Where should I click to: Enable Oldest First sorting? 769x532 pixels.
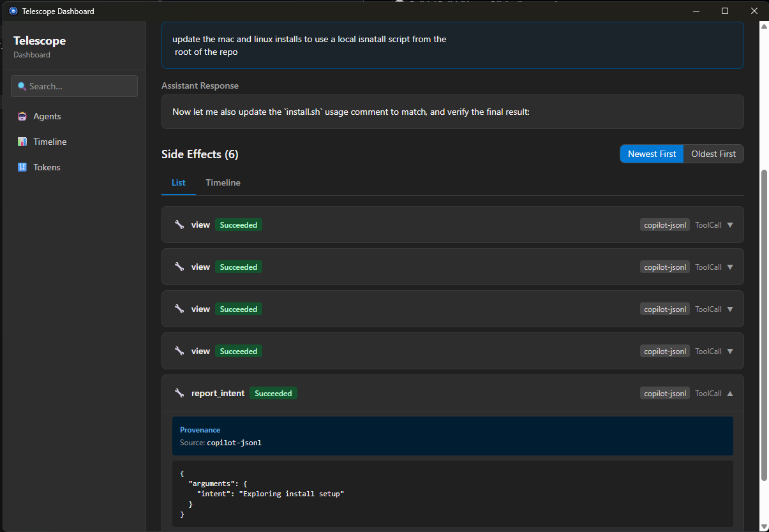click(x=713, y=154)
